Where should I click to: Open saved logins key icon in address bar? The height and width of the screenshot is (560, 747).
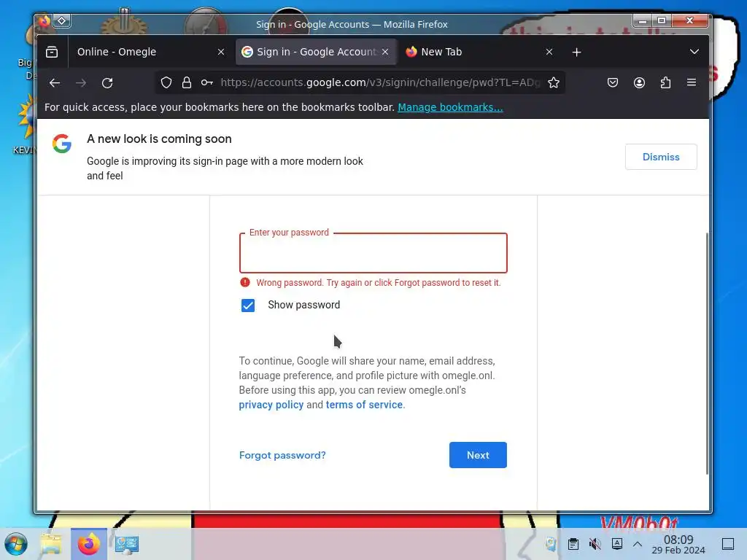pos(206,83)
